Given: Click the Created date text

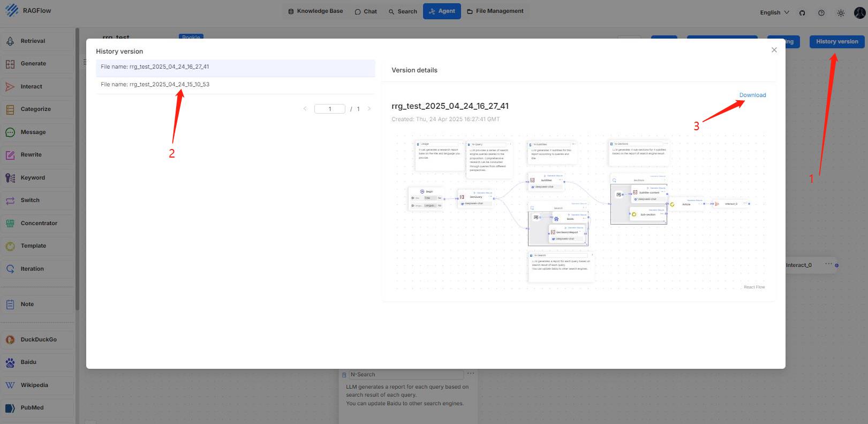Looking at the screenshot, I should coord(446,119).
